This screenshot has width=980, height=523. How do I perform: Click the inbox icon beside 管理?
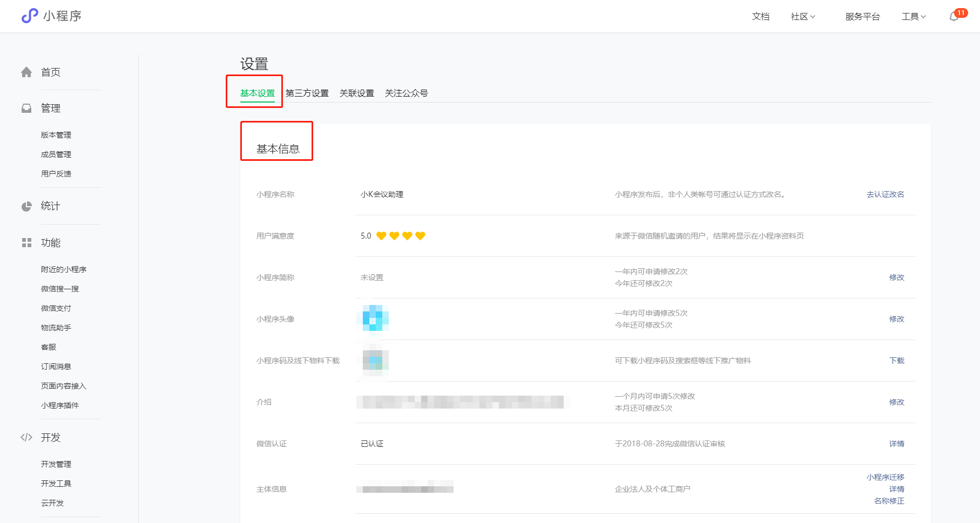pyautogui.click(x=26, y=108)
